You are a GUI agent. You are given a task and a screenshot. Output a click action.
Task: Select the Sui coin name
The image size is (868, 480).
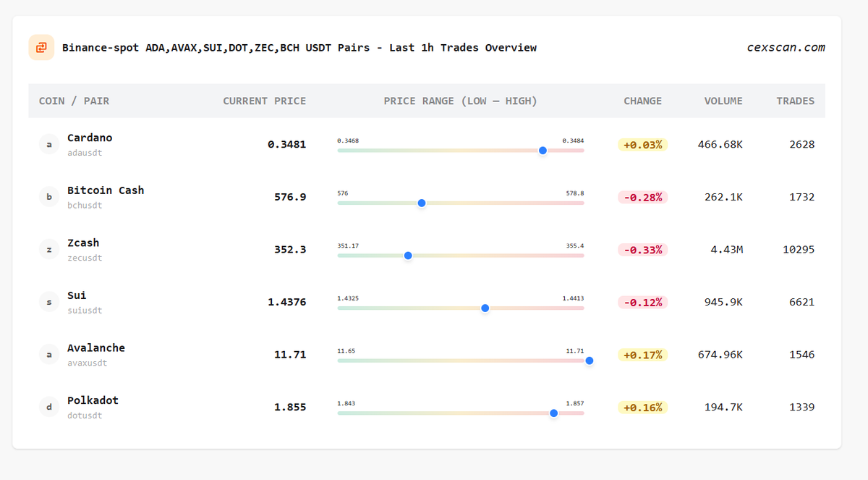pos(77,295)
